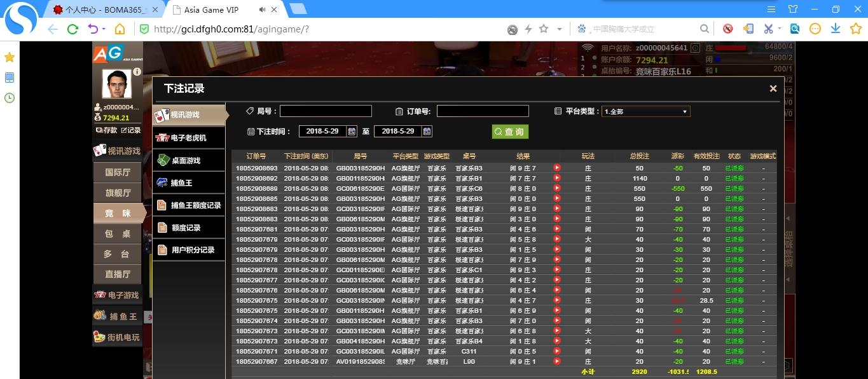Image resolution: width=868 pixels, height=379 pixels.
Task: Click the search magnifier in the search box
Action: pyautogui.click(x=705, y=29)
